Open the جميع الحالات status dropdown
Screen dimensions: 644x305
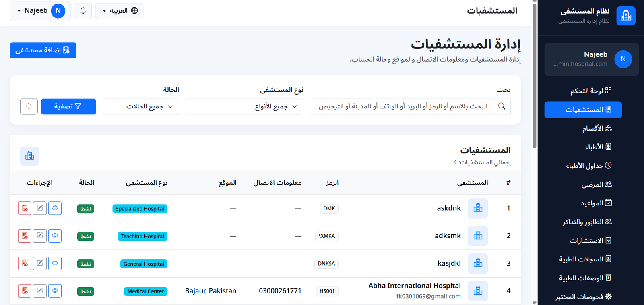pyautogui.click(x=141, y=106)
